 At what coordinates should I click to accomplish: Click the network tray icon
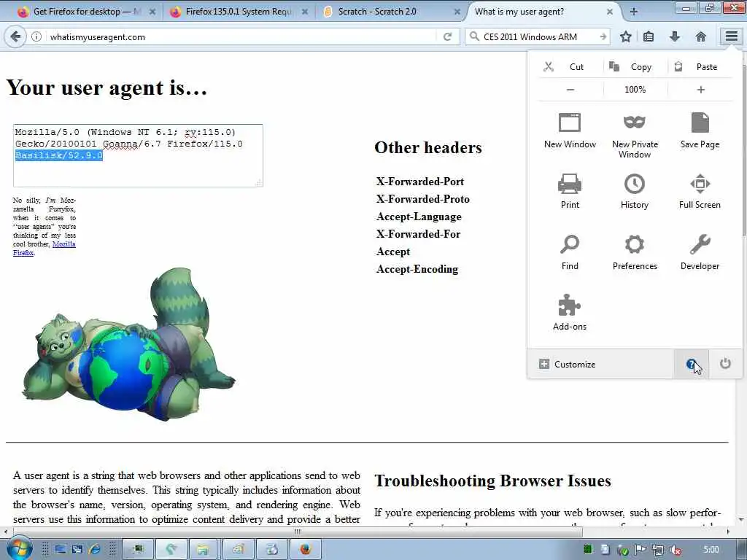tap(658, 550)
